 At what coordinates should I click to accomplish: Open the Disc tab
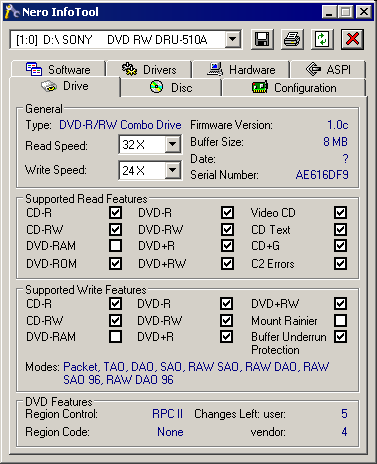coord(171,88)
